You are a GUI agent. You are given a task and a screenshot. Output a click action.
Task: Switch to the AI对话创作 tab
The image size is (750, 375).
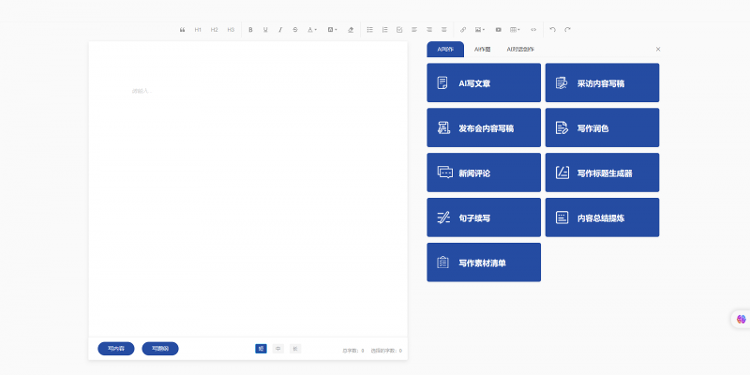click(520, 49)
